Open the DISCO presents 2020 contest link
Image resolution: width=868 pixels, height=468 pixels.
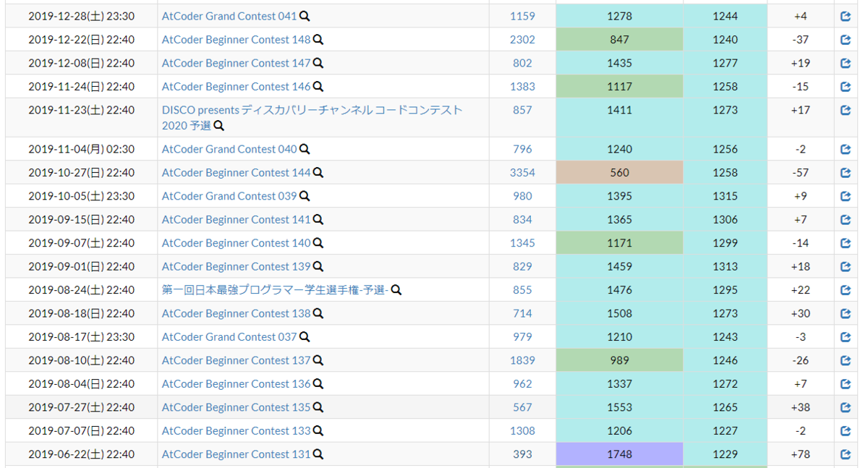click(312, 118)
